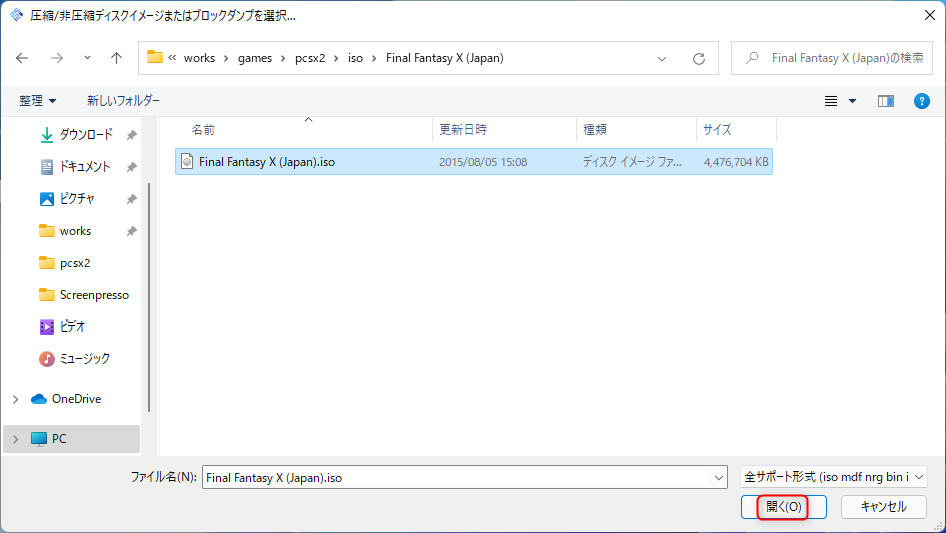This screenshot has height=533, width=946.
Task: Open recent locations chevron beside navigation arrows
Action: pos(87,58)
